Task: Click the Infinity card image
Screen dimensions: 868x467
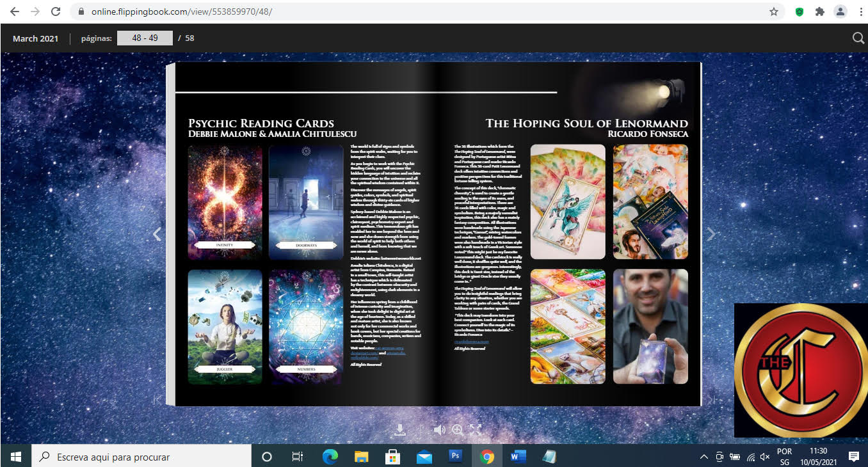Action: 225,202
